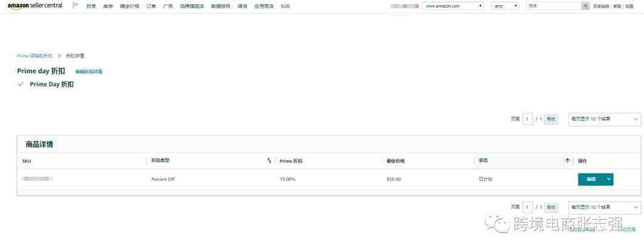644x252 pixels.
Task: Click the upper page number field
Action: click(528, 119)
